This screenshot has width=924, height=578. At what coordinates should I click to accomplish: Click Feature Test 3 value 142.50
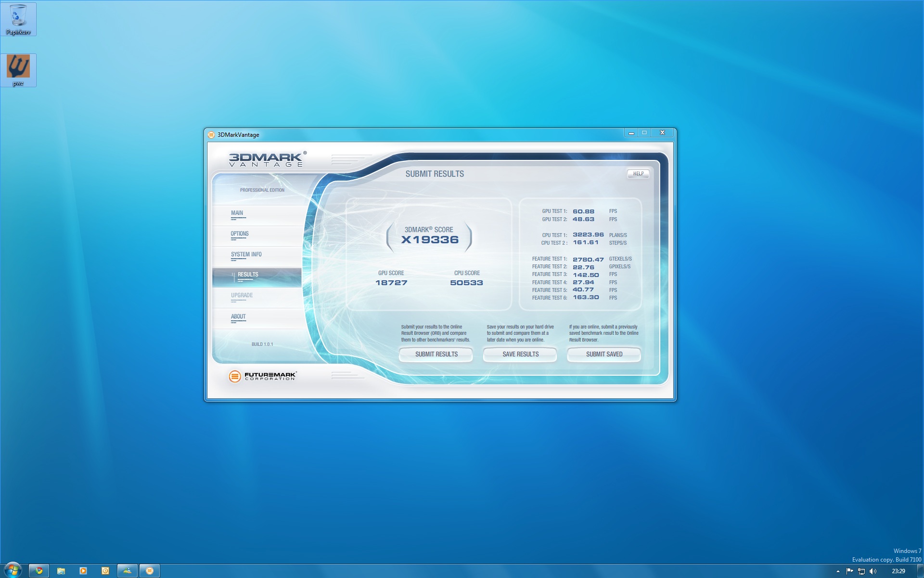(586, 275)
